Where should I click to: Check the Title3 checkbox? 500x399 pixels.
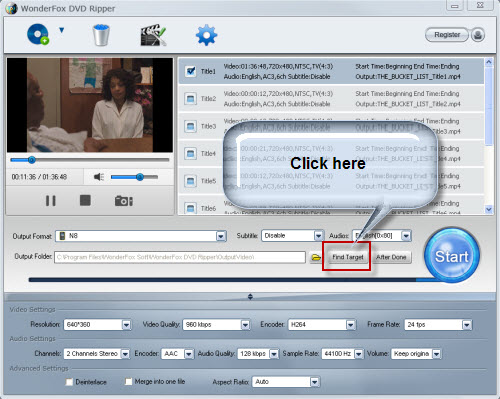click(x=190, y=126)
